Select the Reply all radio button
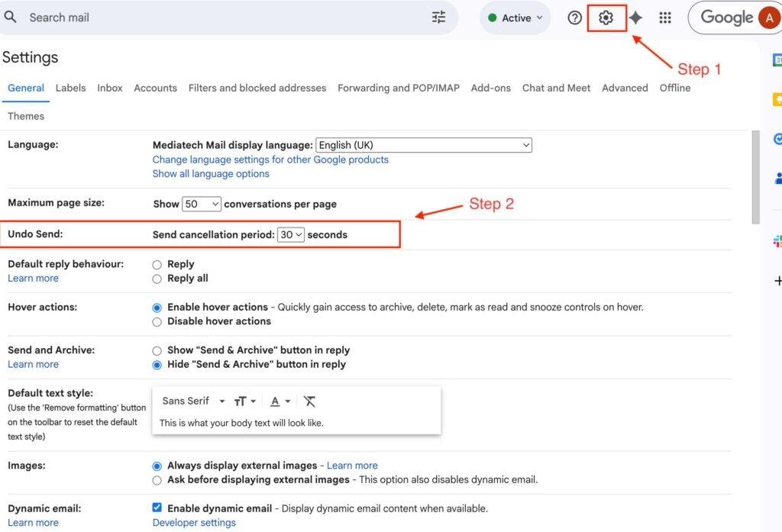 (157, 279)
